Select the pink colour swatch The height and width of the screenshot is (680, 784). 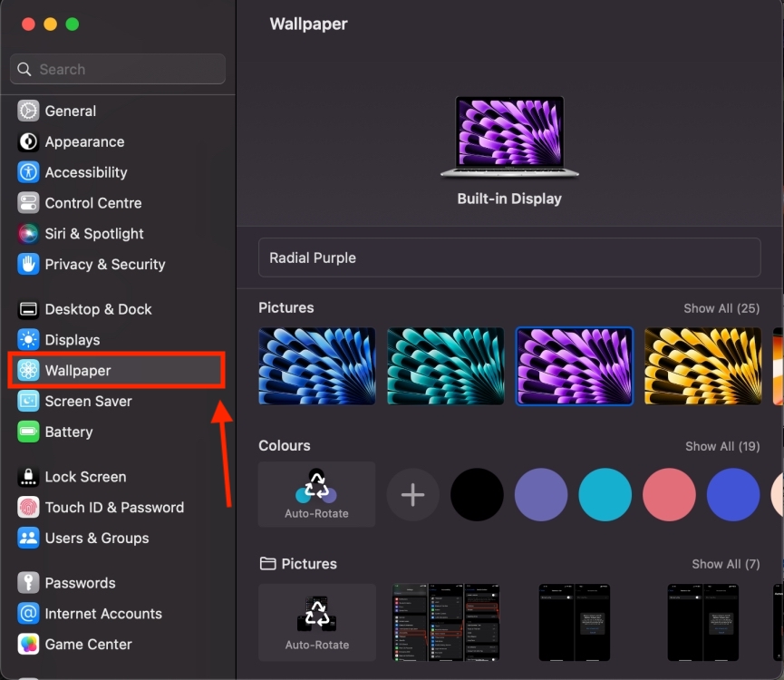point(669,495)
